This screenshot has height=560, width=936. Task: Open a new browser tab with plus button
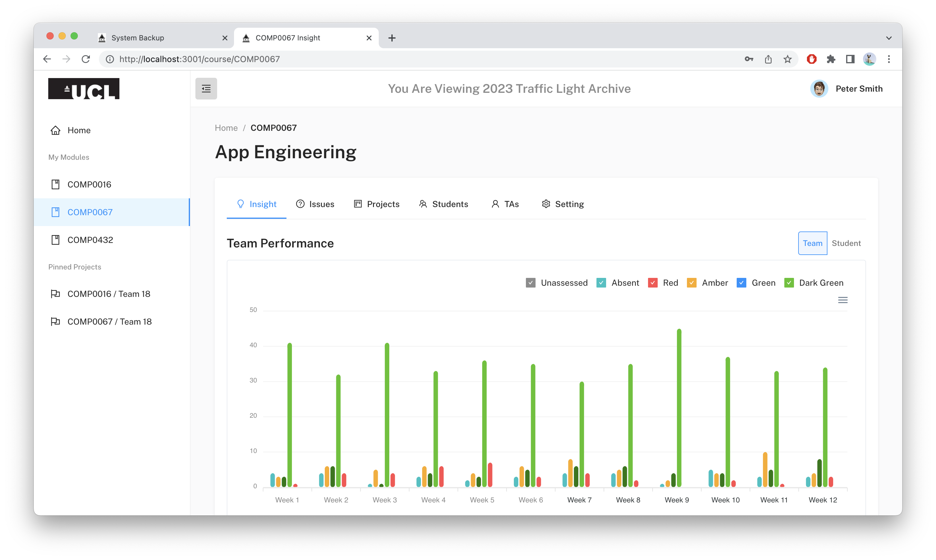click(392, 38)
